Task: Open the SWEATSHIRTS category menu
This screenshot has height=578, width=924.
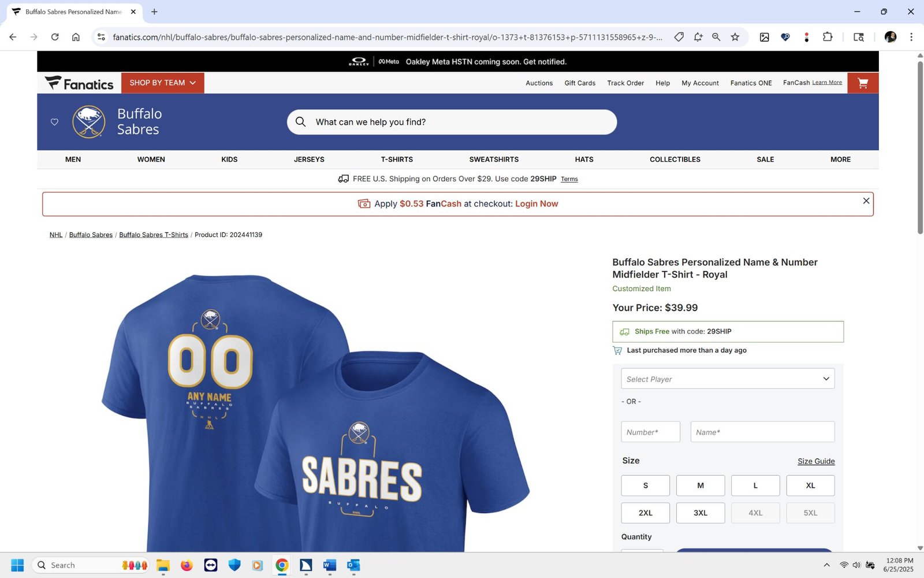Action: click(x=494, y=160)
